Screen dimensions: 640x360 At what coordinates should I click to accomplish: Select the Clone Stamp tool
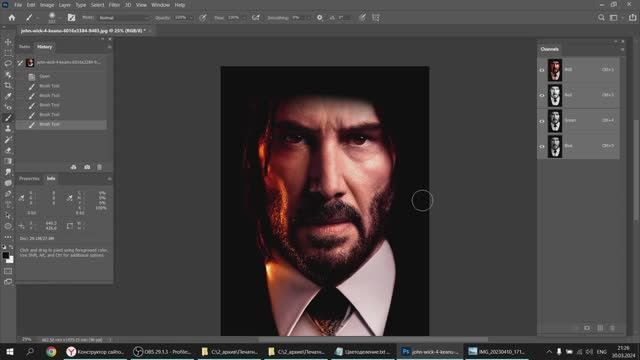point(8,129)
